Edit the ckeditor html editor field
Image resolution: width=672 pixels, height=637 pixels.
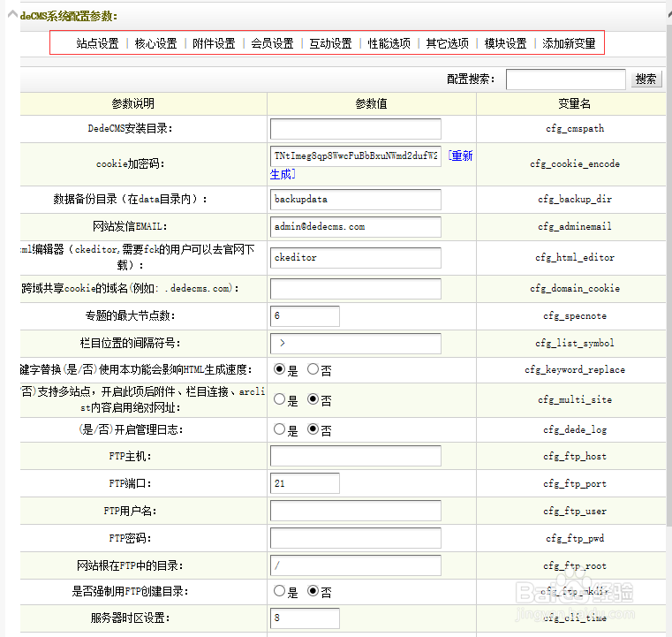coord(355,258)
